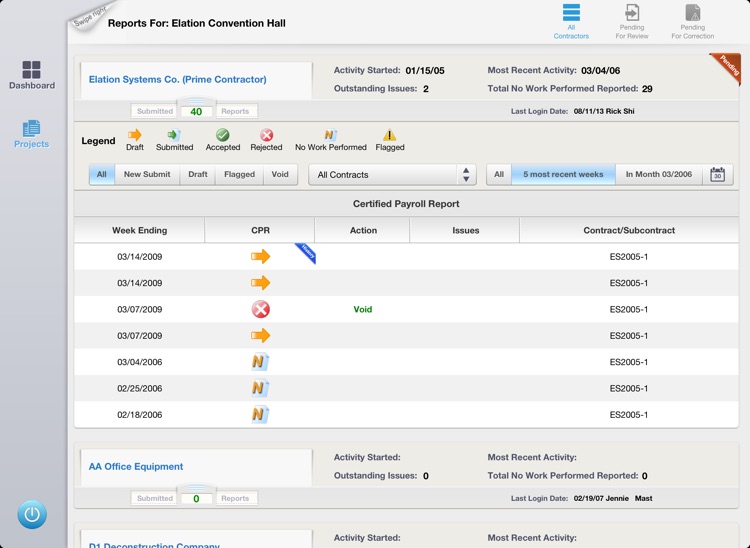Click Last Login 08/11/13 Rick Shi

coord(604,111)
